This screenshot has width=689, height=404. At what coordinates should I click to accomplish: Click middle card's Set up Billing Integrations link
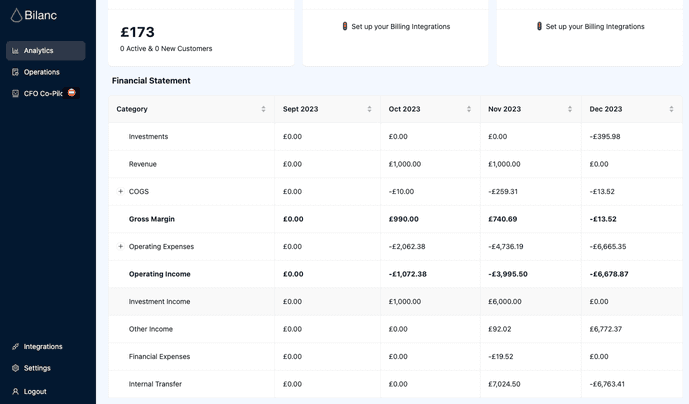400,26
